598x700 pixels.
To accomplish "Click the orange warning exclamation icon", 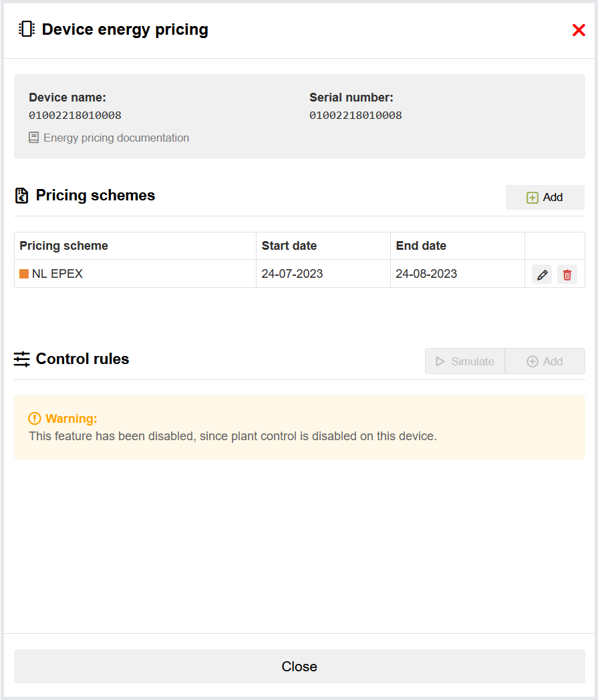I will (35, 419).
